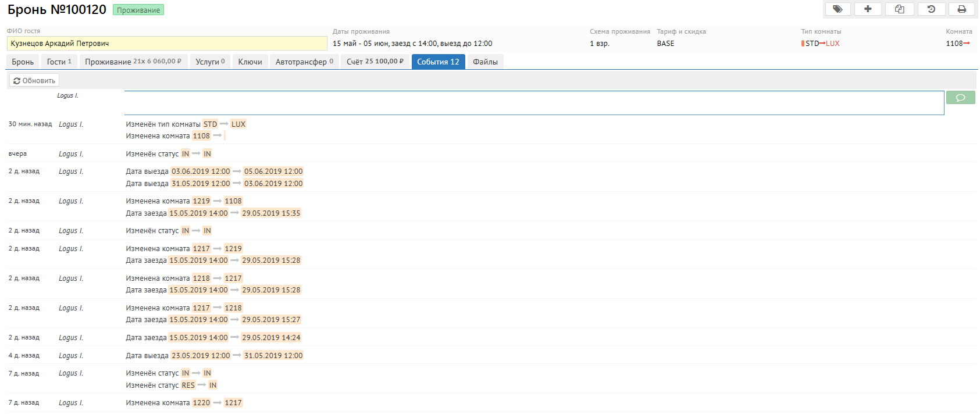Refresh events with Обновить button
This screenshot has height=418, width=980.
click(x=34, y=81)
